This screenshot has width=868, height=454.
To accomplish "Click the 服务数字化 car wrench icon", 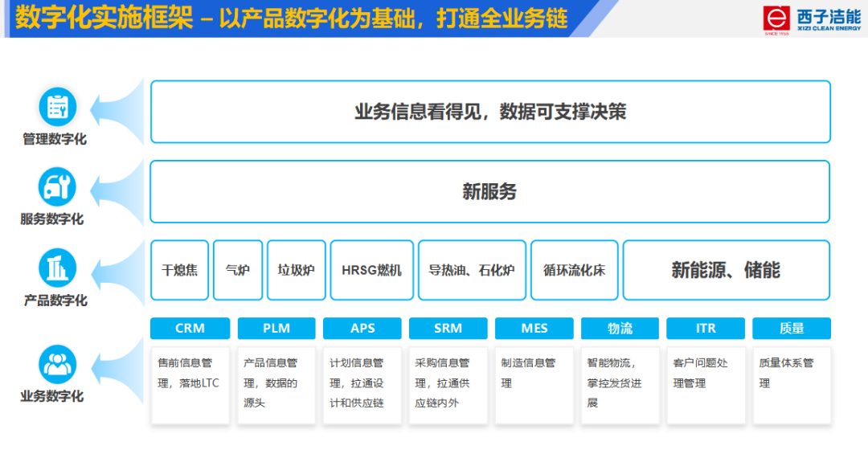I will click(57, 186).
